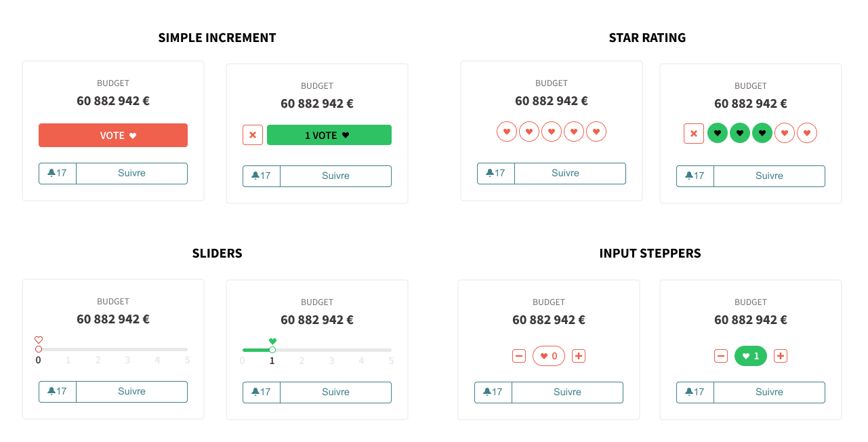Click the first heart in the unrated star rating card
Image resolution: width=868 pixels, height=442 pixels.
[507, 132]
